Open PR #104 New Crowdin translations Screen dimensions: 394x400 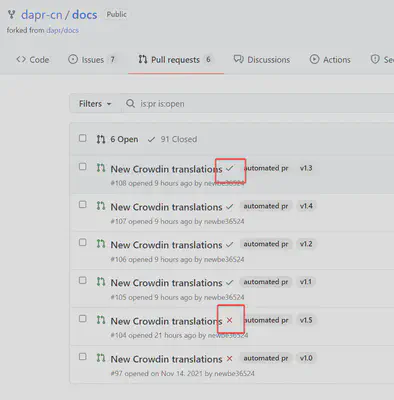coord(166,321)
